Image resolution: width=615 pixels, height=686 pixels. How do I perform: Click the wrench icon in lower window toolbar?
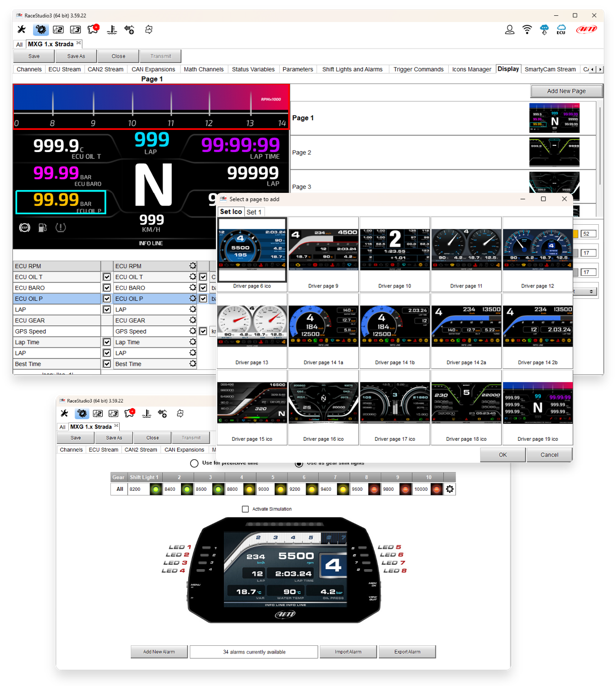pos(64,412)
